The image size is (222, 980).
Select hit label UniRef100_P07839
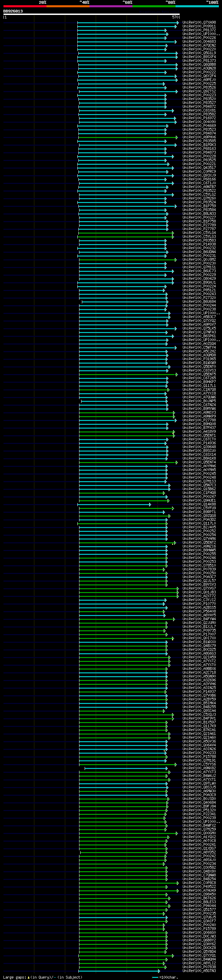tap(199, 569)
